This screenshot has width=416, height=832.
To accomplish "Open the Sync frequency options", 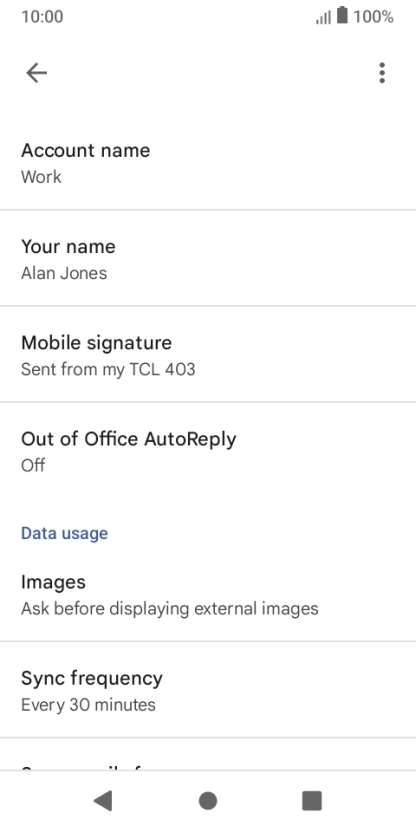I will point(208,690).
